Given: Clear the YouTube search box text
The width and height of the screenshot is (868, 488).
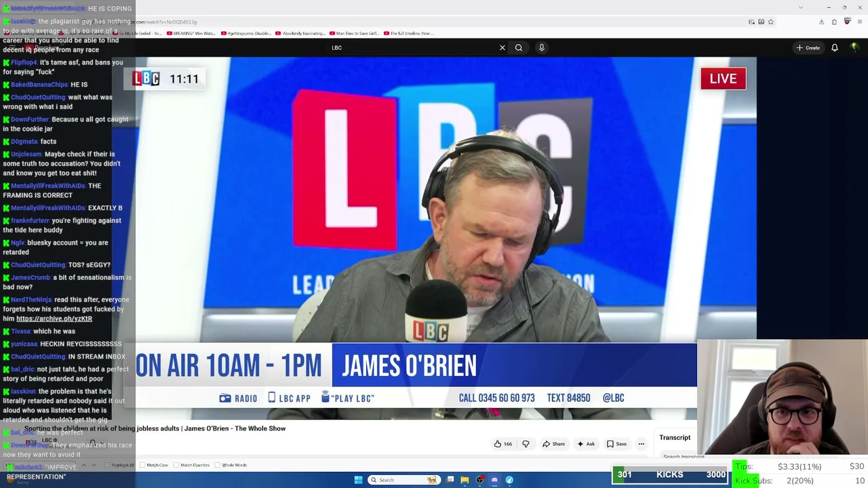Looking at the screenshot, I should [x=502, y=47].
